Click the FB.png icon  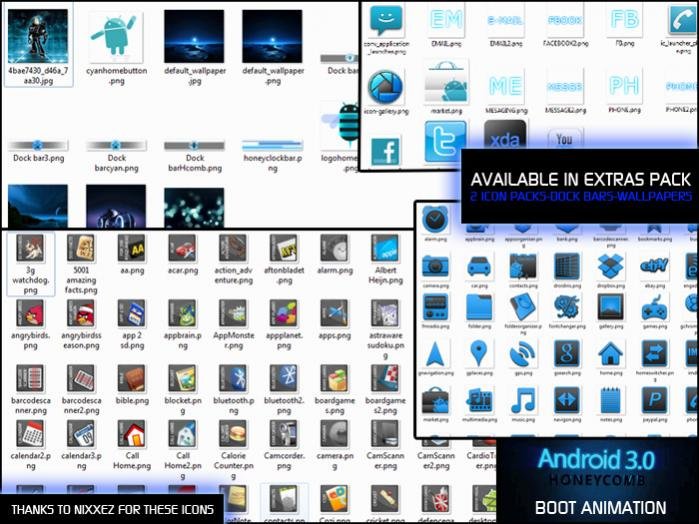[x=625, y=20]
